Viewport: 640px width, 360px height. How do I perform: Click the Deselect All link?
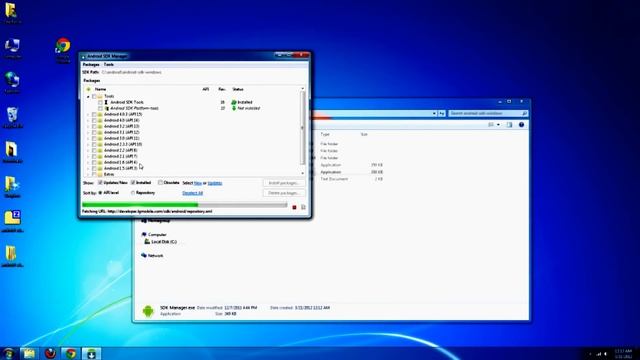[x=192, y=193]
